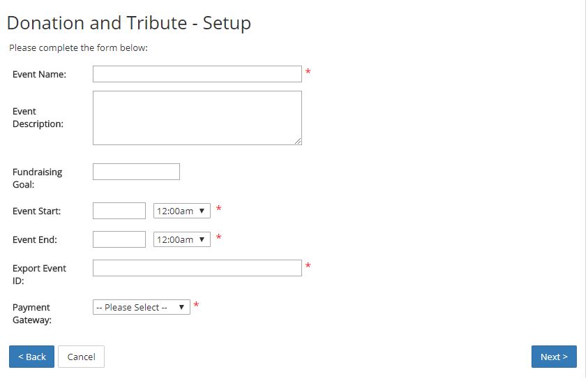Click the Payment Gateway label text
Screen dimensions: 588x388
(x=32, y=314)
